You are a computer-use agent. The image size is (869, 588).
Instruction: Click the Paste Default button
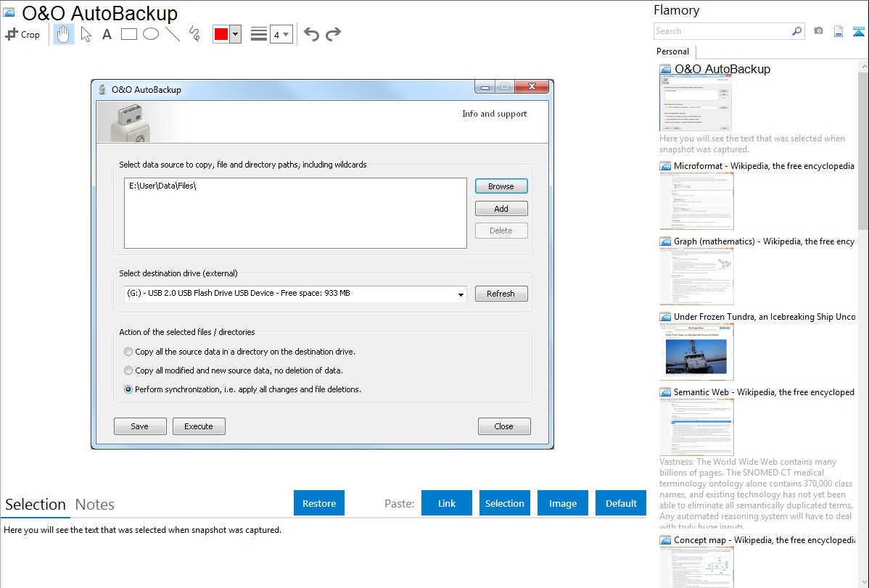tap(621, 503)
